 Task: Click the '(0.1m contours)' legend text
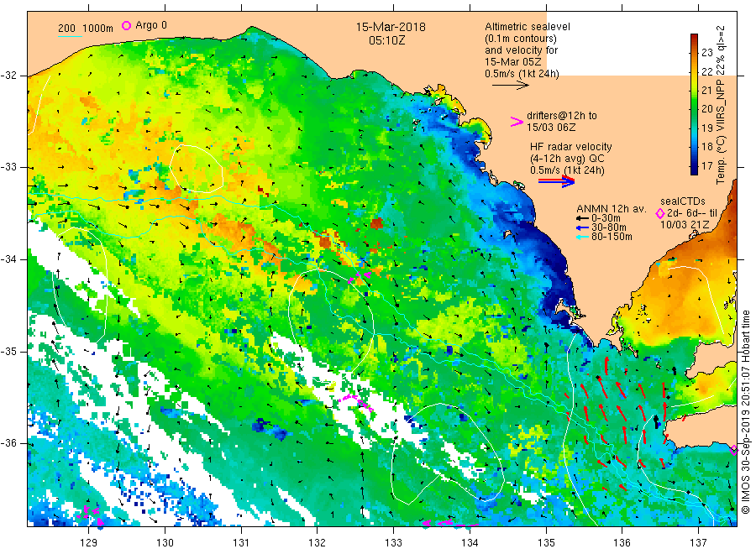(x=520, y=39)
